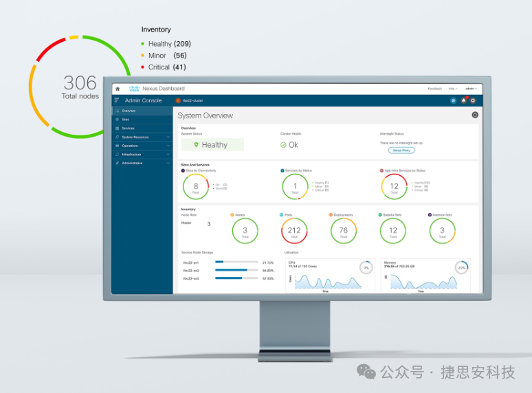
Task: Expand the Operations sidebar section
Action: click(x=142, y=146)
